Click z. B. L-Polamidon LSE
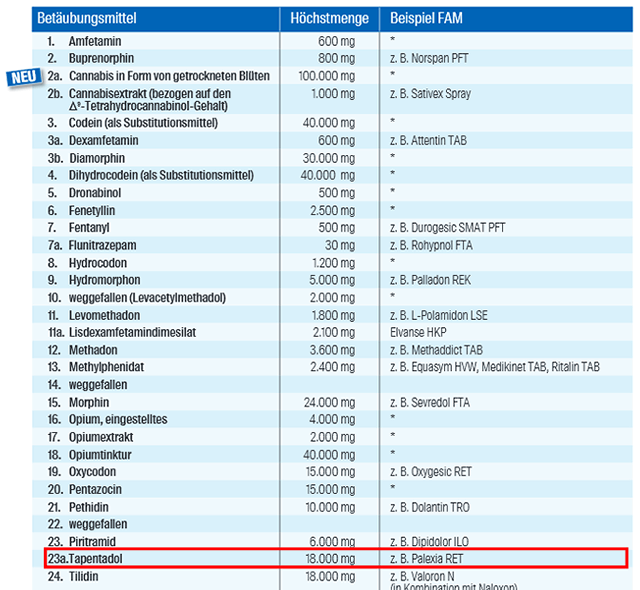640x590 pixels. [439, 315]
